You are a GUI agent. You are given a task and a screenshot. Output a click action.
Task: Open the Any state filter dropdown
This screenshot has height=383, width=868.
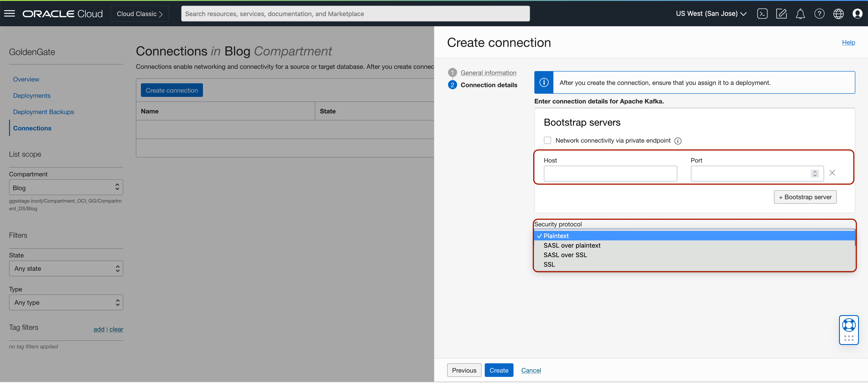[66, 269]
